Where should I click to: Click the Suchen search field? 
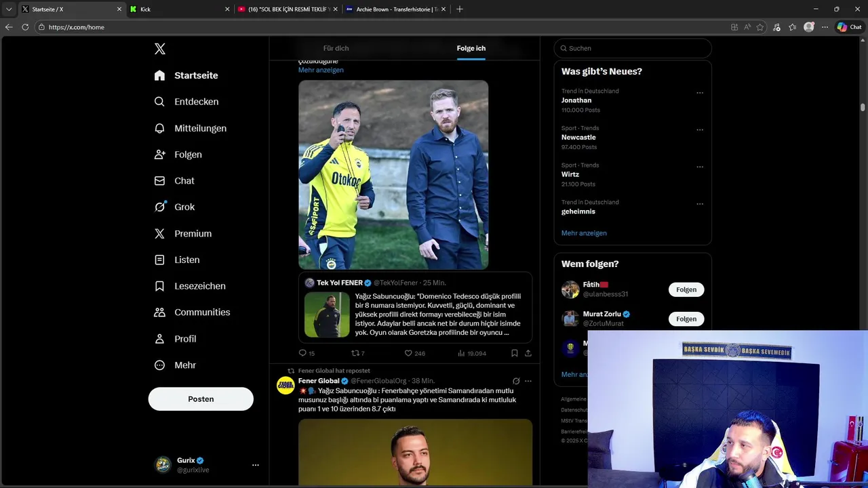[x=632, y=48]
